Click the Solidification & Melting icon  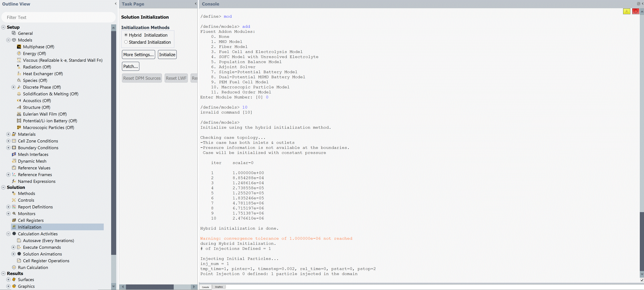coord(19,94)
